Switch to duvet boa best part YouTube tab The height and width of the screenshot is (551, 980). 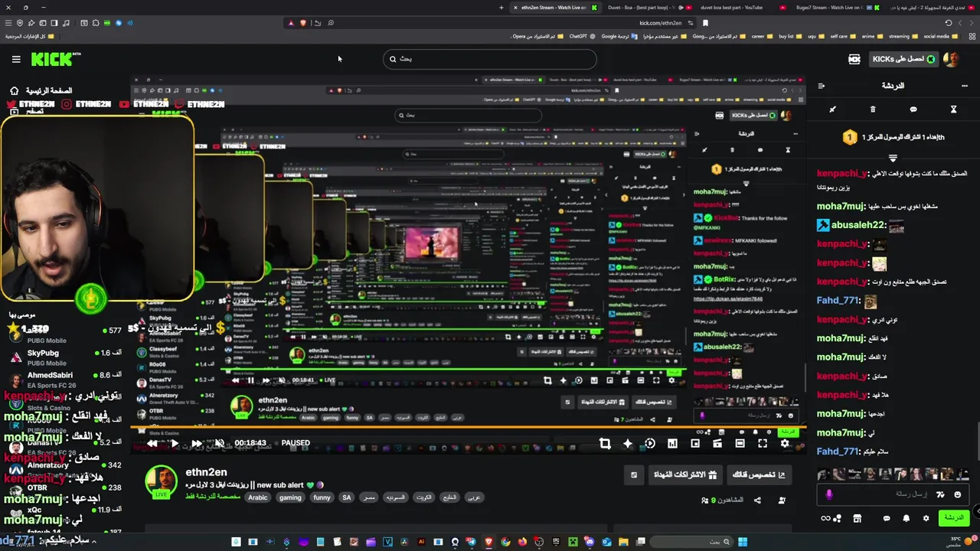tap(731, 8)
